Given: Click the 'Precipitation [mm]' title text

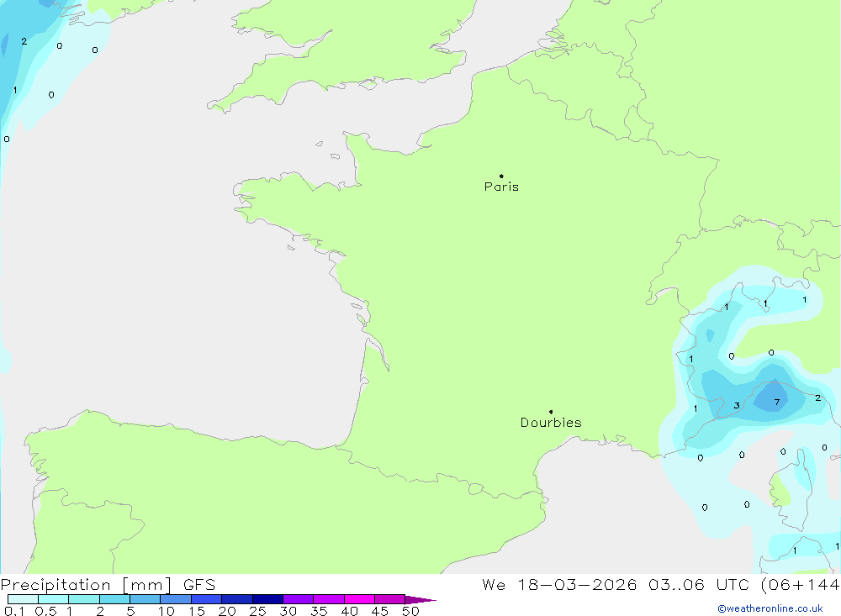Looking at the screenshot, I should tap(86, 584).
